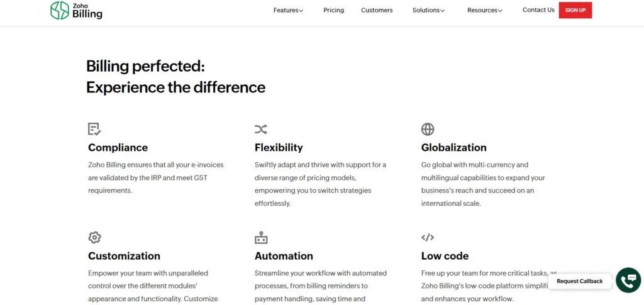
Task: Click the Zoho Billing logo
Action: coord(76,10)
